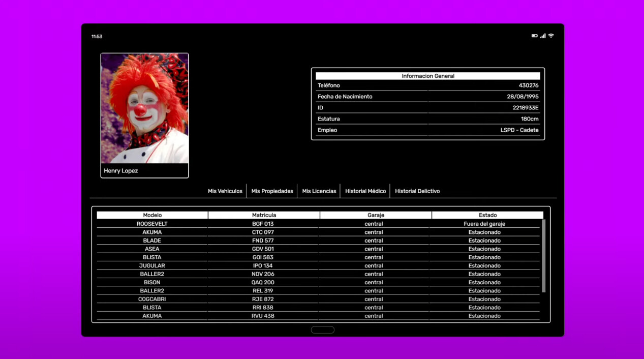Click the LSPD - Cadete job value
The height and width of the screenshot is (359, 644).
[x=519, y=130]
